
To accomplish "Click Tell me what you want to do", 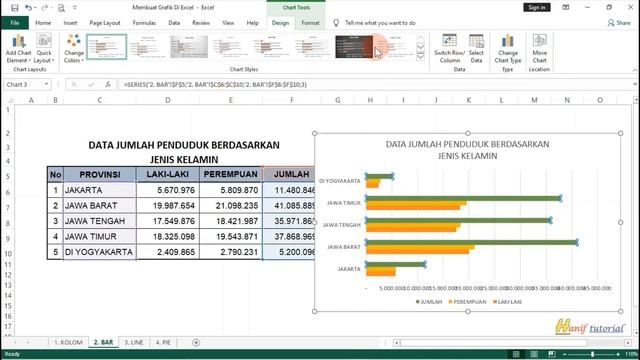I will (380, 23).
